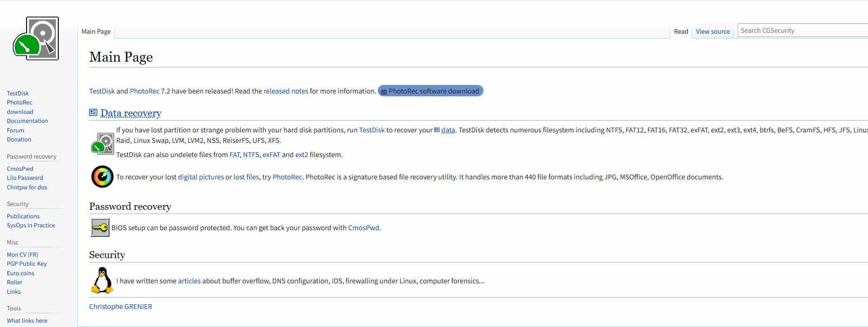Open the Forum sidebar link
Screen dimensions: 868x327
click(x=15, y=131)
